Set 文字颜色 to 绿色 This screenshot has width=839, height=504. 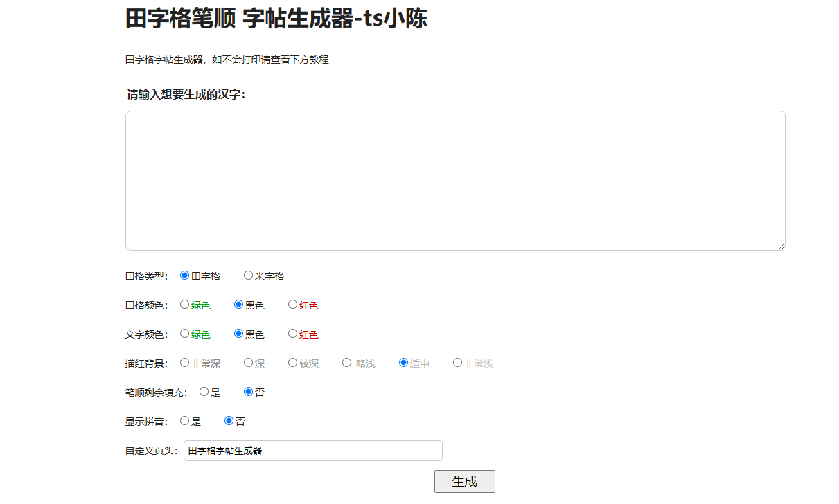pos(184,334)
